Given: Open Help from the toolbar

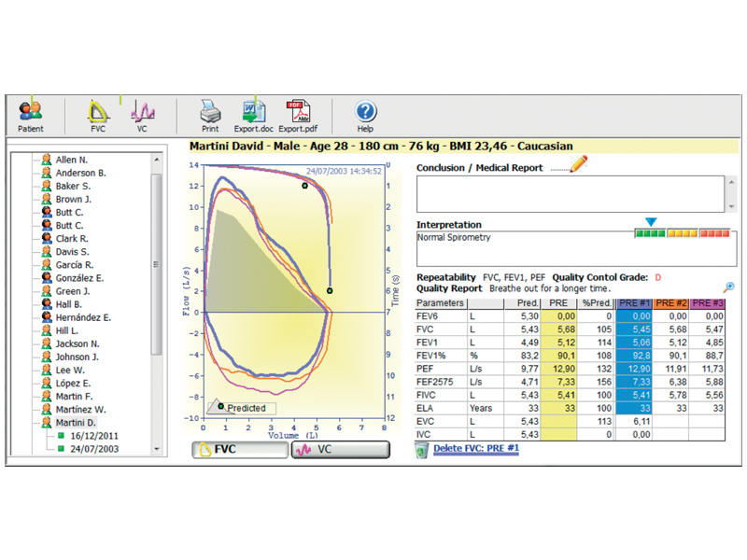Looking at the screenshot, I should 365,116.
